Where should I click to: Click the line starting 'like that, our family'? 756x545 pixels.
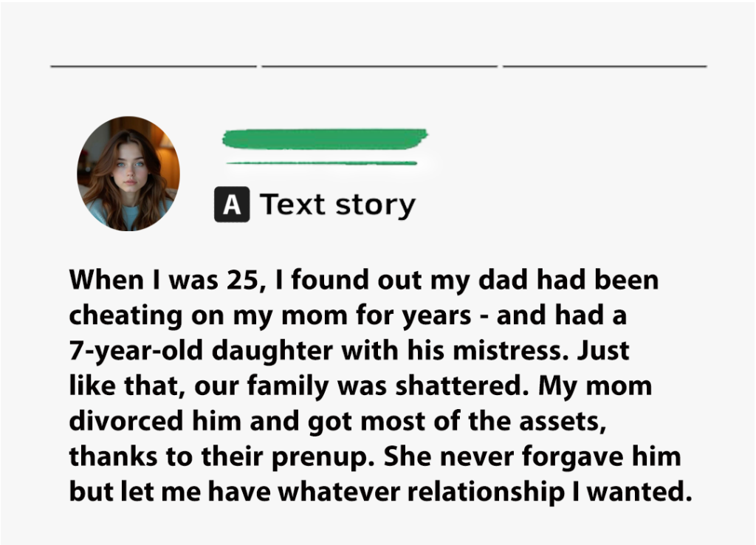[360, 385]
